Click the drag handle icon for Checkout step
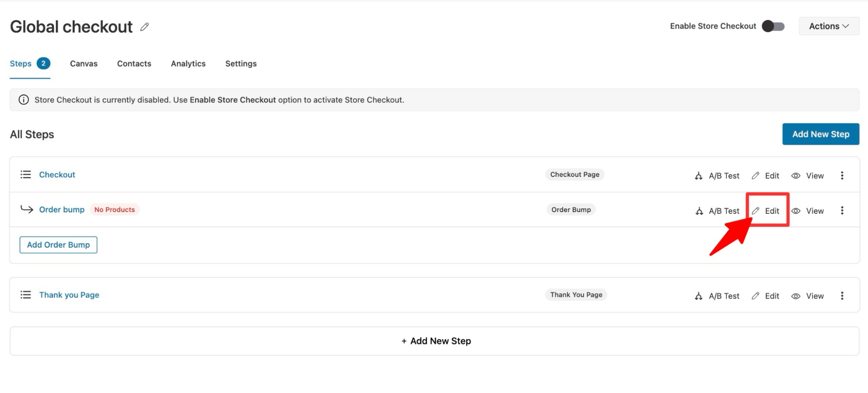Screen dimensions: 868x393 click(x=26, y=174)
